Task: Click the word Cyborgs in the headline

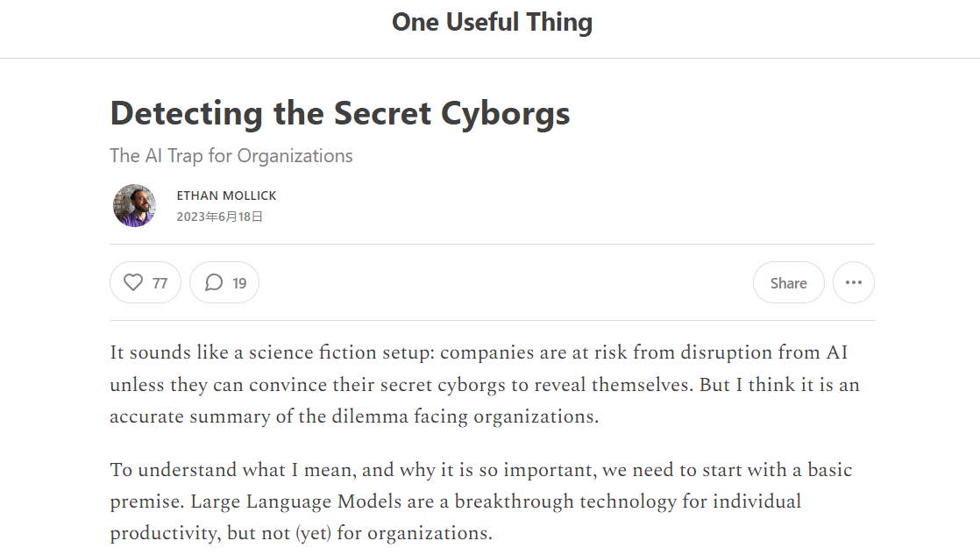Action: 506,114
